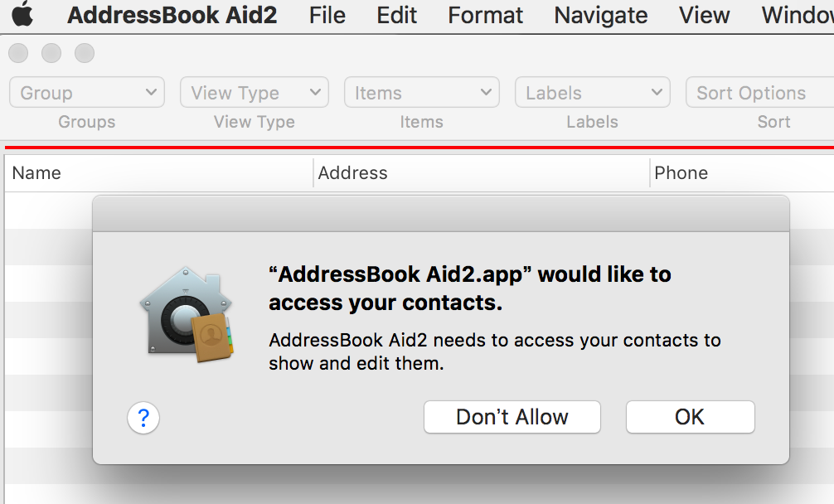834x504 pixels.
Task: Open the Group dropdown
Action: [87, 93]
